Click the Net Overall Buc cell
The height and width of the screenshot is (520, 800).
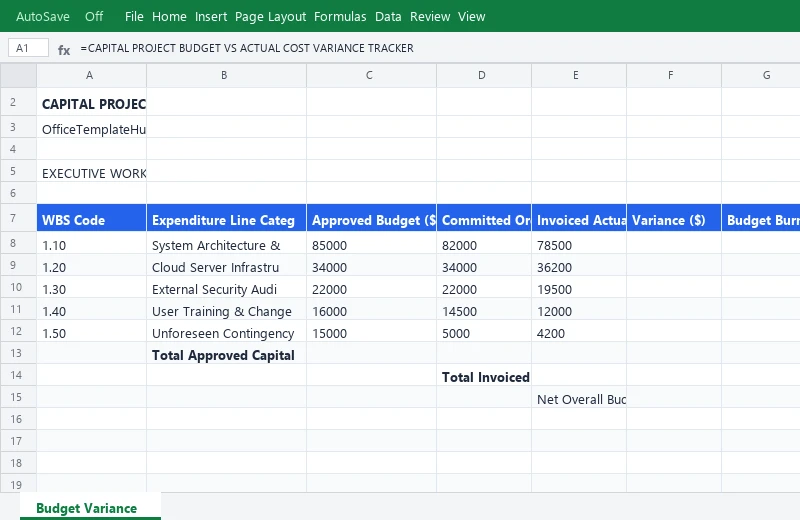(x=579, y=397)
